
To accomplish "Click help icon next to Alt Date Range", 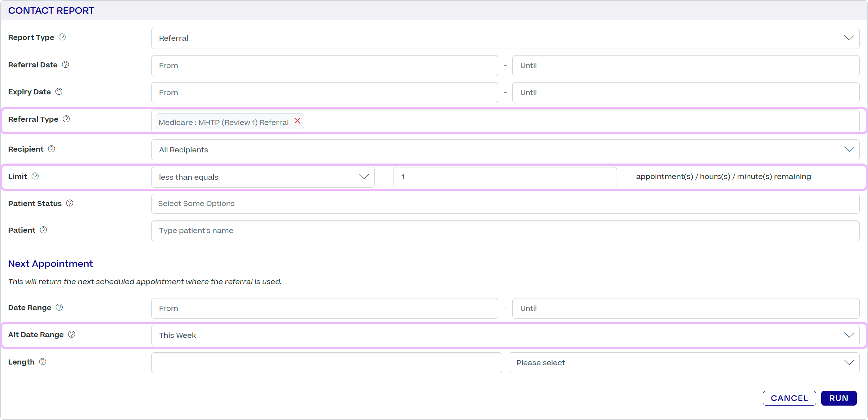I will (72, 334).
